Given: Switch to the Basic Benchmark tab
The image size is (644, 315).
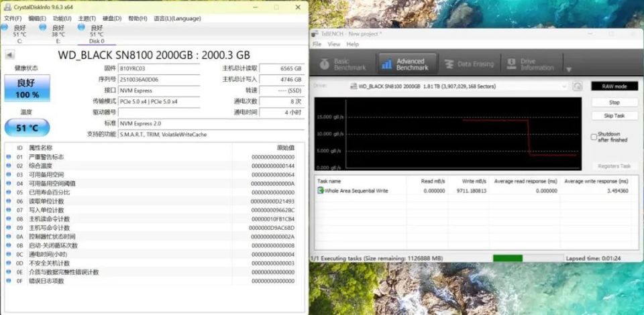Looking at the screenshot, I should click(x=344, y=64).
